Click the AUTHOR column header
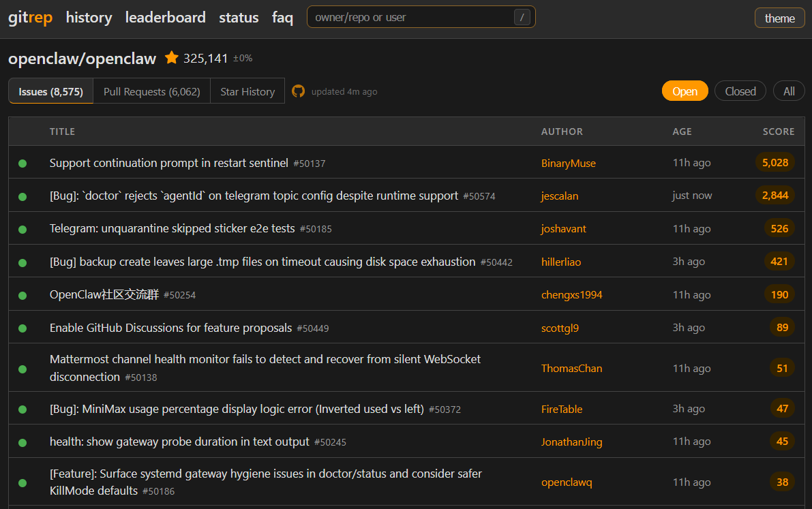Viewport: 812px width, 509px height. click(562, 132)
